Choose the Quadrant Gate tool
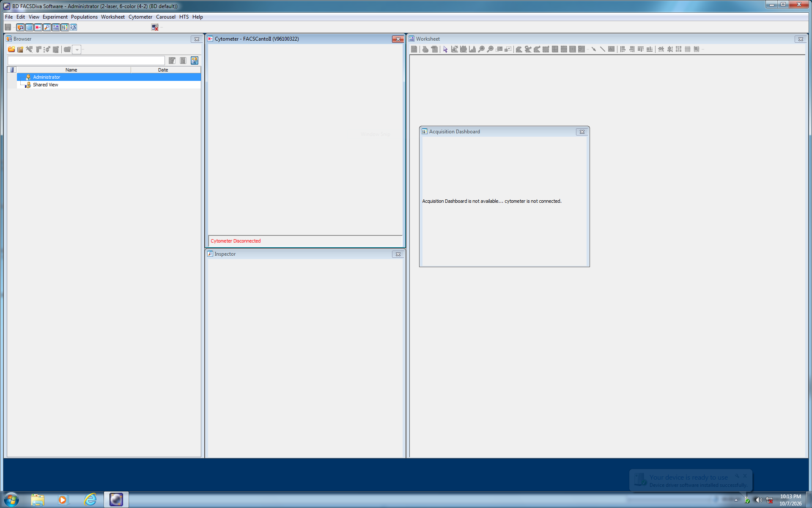Viewport: 812px width, 508px height. coord(555,50)
